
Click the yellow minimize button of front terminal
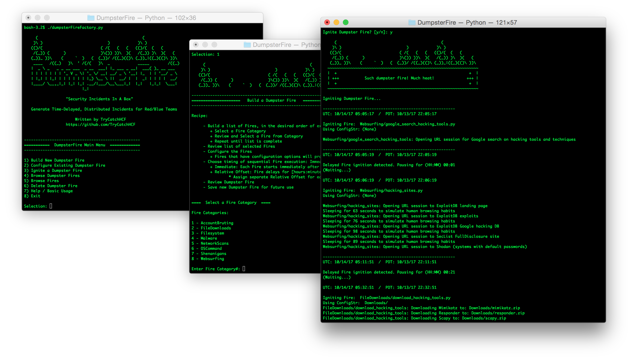336,22
